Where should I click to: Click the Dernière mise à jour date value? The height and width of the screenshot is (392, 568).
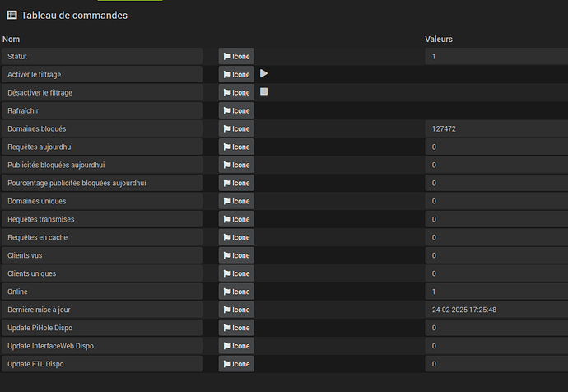pyautogui.click(x=496, y=310)
